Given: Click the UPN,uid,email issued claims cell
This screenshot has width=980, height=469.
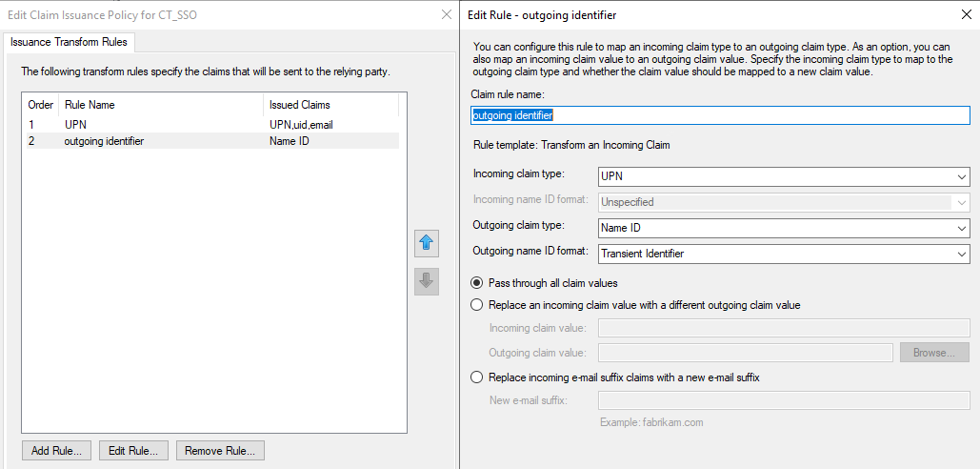Looking at the screenshot, I should pos(301,125).
